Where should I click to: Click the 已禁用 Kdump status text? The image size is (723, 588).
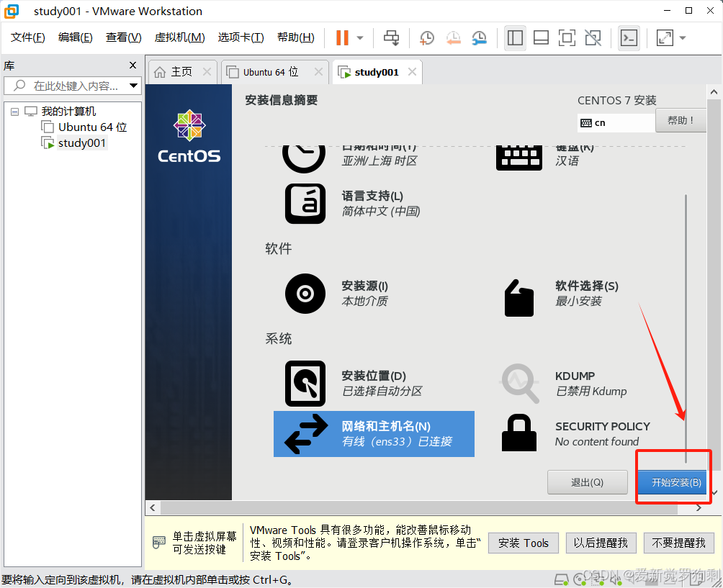coord(591,392)
